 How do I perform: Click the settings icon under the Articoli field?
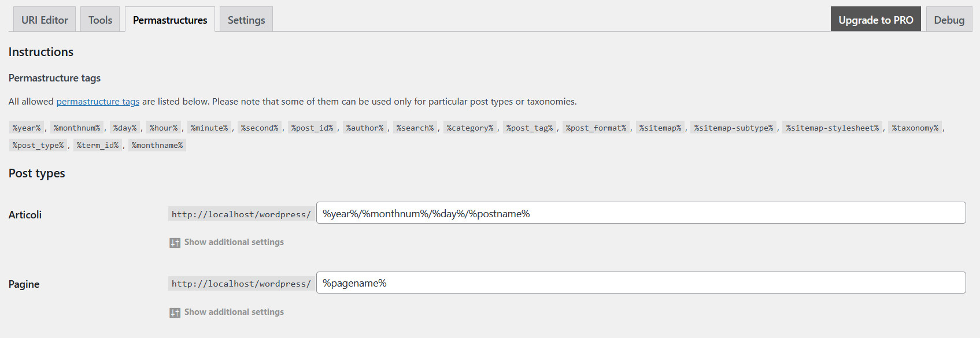point(175,243)
